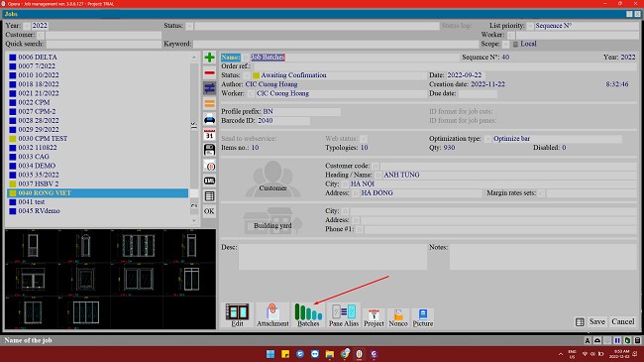Viewport: 644px width, 362px height.
Task: Toggle the Scope Local checkbox
Action: point(515,44)
